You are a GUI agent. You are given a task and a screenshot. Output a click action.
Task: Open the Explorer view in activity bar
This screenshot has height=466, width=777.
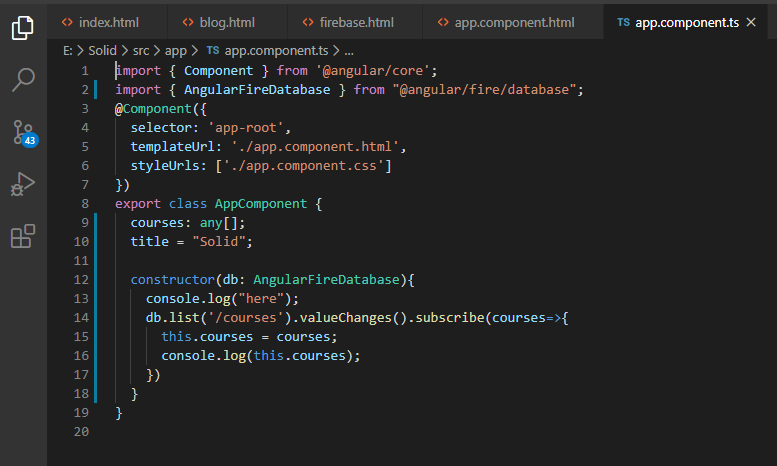tap(23, 27)
